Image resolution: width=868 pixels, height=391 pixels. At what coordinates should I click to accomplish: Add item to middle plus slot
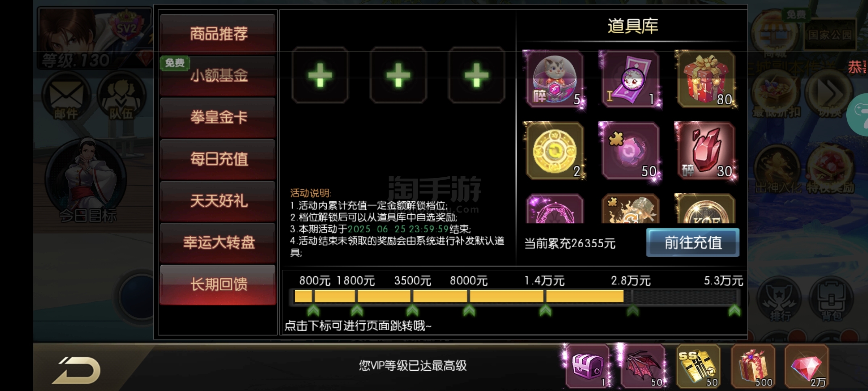(x=398, y=75)
